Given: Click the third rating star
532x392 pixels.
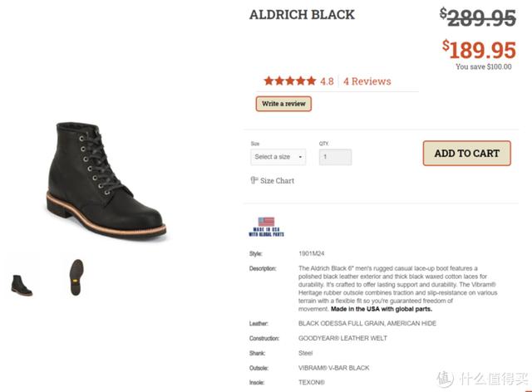Looking at the screenshot, I should (290, 81).
